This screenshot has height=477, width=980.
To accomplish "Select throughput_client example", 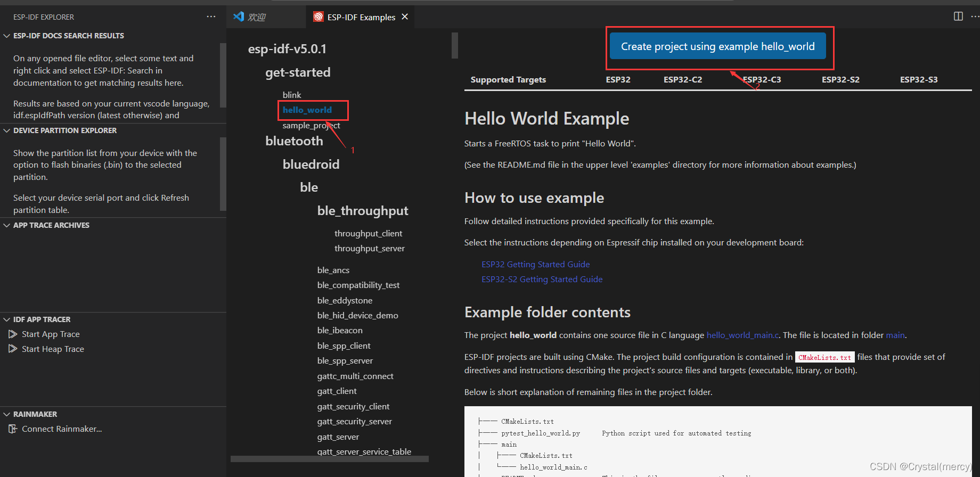I will click(x=368, y=233).
